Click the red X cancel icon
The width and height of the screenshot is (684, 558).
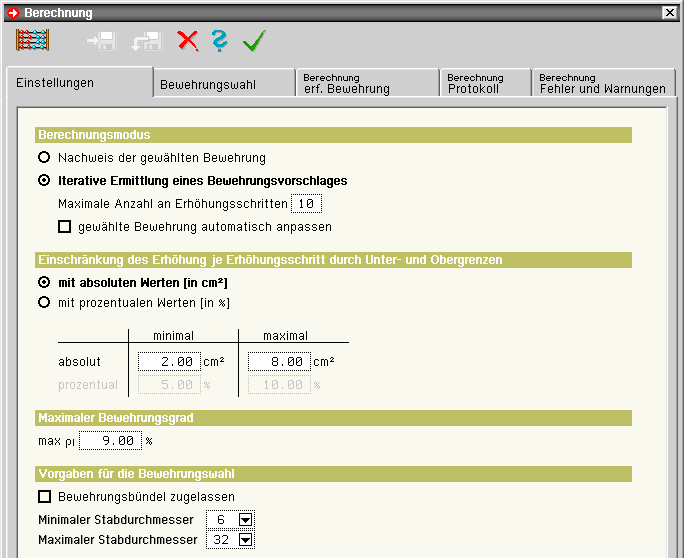[x=187, y=41]
